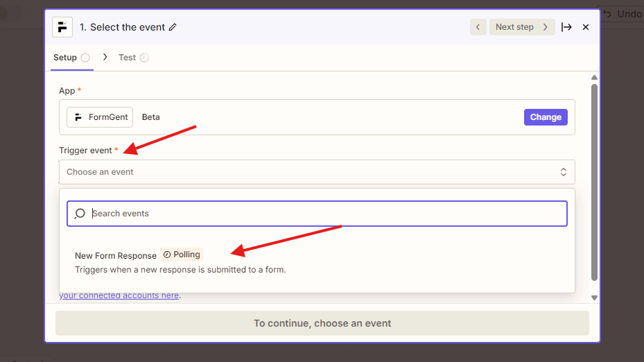The height and width of the screenshot is (362, 644).
Task: Open the Choose an event dropdown
Action: (317, 172)
